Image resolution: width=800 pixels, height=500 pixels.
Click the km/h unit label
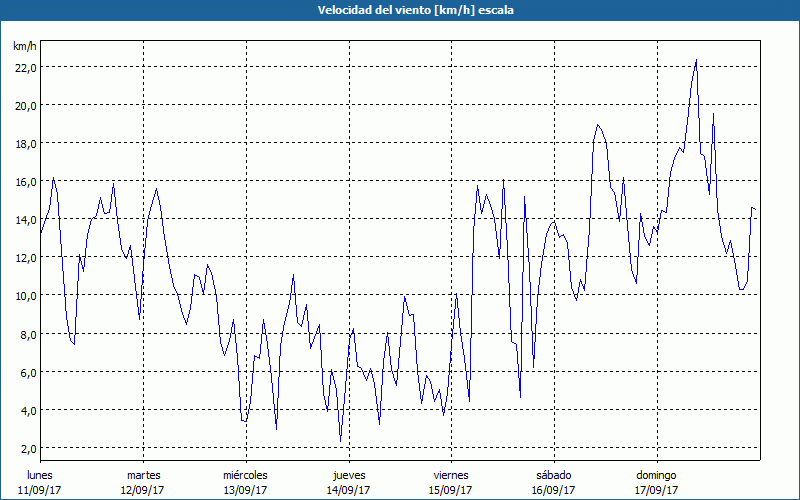click(25, 46)
